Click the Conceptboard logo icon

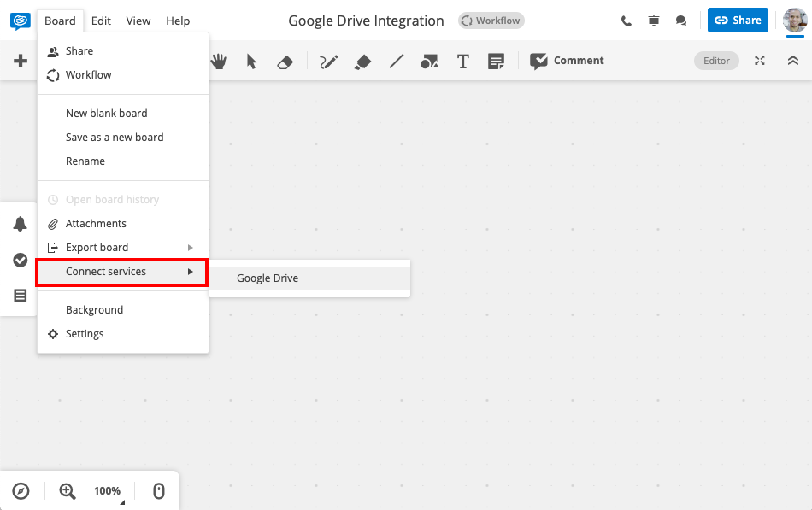tap(21, 21)
